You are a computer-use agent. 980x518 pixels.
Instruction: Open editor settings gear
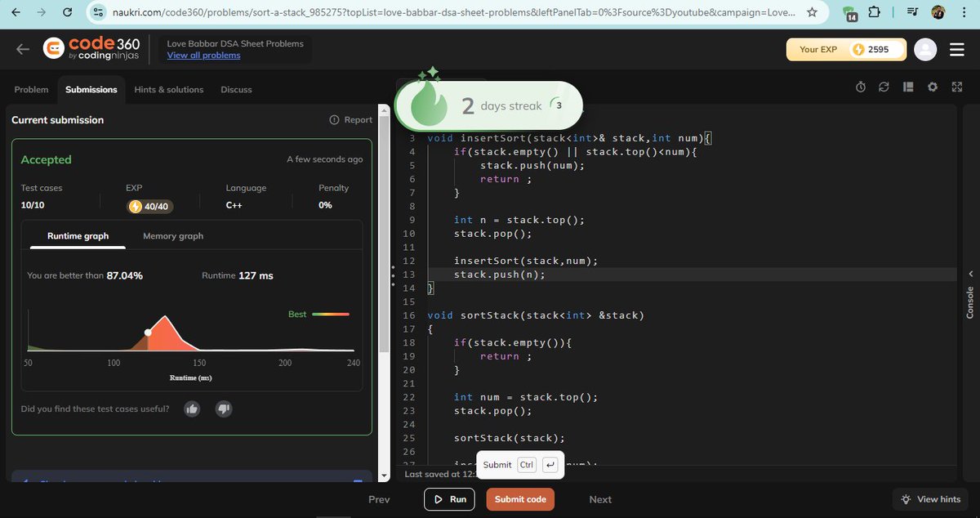(x=933, y=87)
